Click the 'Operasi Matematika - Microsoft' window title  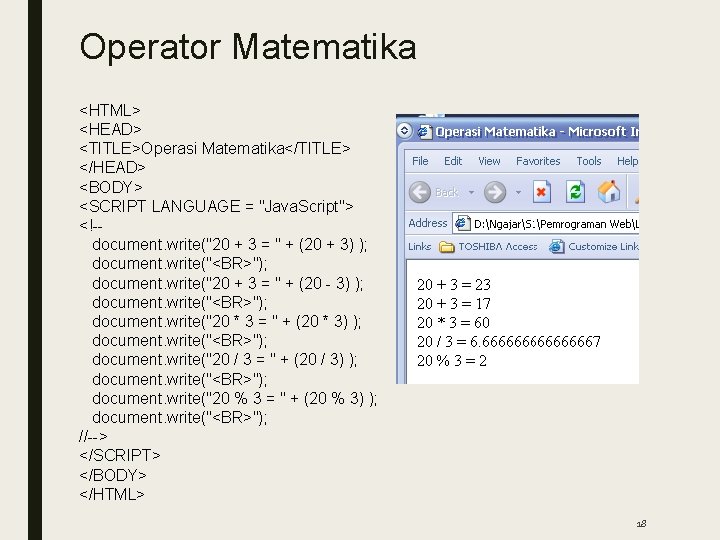click(x=536, y=132)
